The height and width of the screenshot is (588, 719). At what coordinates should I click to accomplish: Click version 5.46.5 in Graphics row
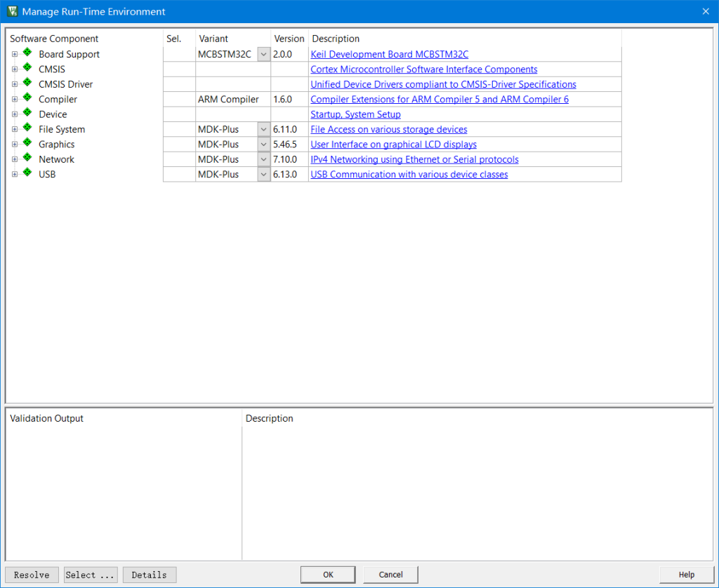[x=285, y=145]
